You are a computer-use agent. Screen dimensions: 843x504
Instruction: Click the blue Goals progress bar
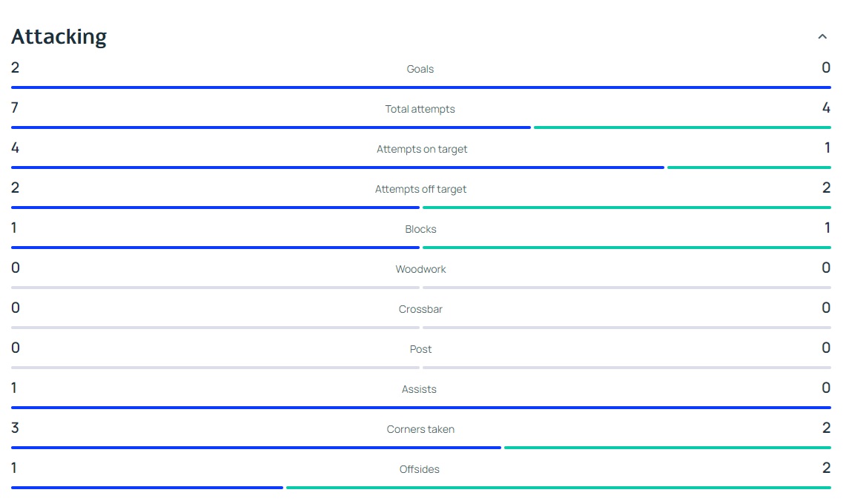click(421, 87)
